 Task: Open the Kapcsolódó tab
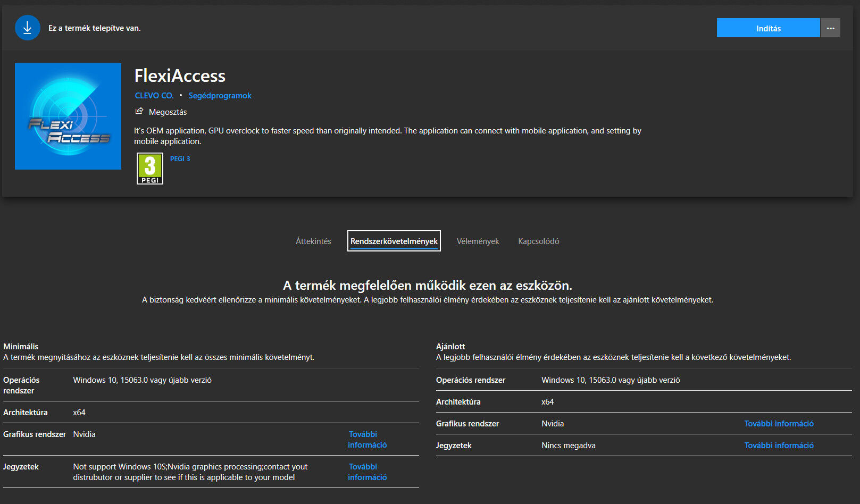[x=539, y=241]
